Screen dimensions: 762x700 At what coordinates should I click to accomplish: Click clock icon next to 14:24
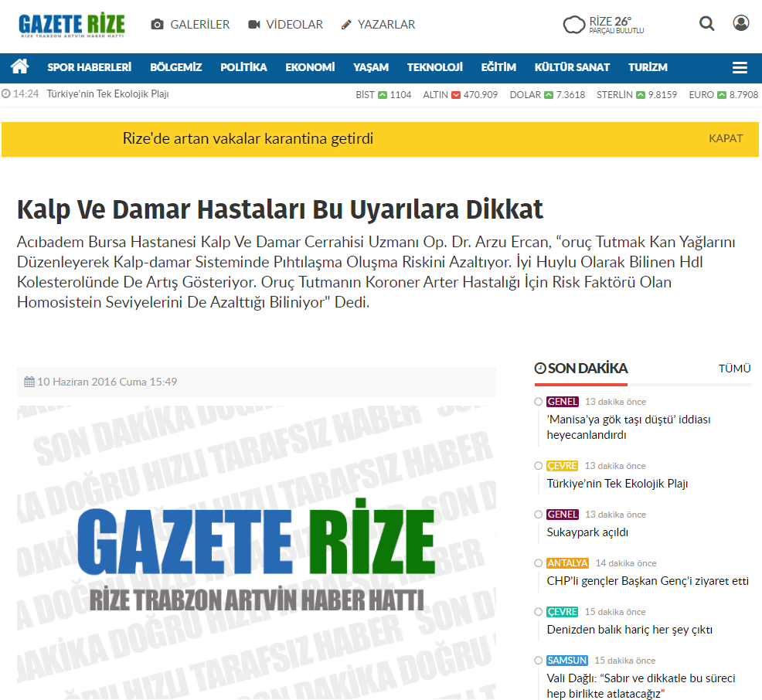pyautogui.click(x=6, y=93)
